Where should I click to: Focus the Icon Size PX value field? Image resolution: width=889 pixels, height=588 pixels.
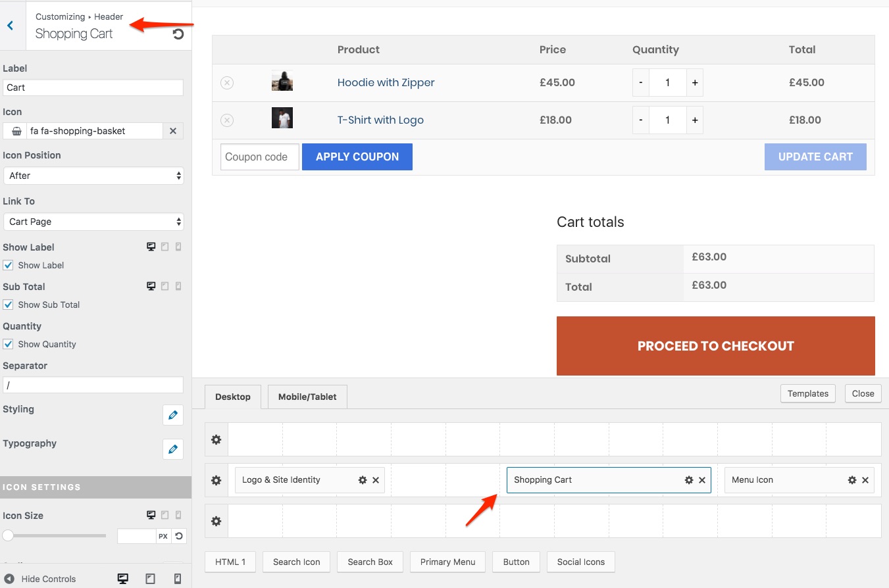[x=136, y=536]
